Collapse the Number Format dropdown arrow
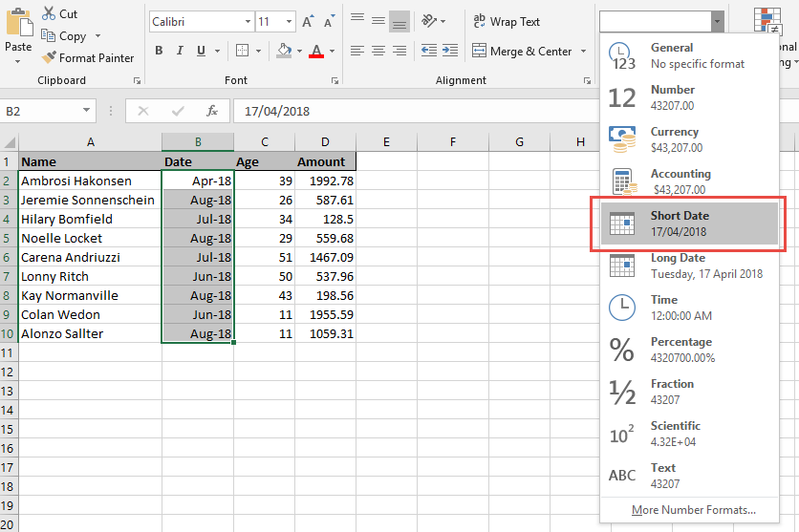Screen dimensions: 799x532 (x=717, y=21)
